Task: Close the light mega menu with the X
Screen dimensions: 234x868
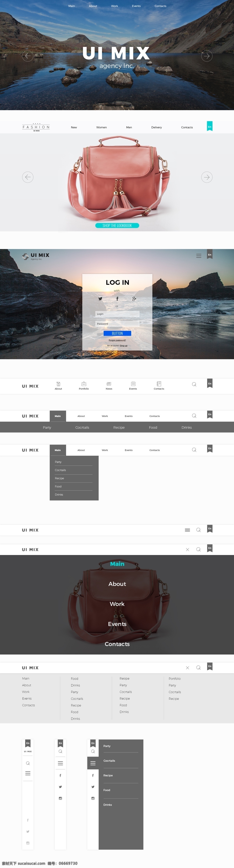Action: [187, 668]
